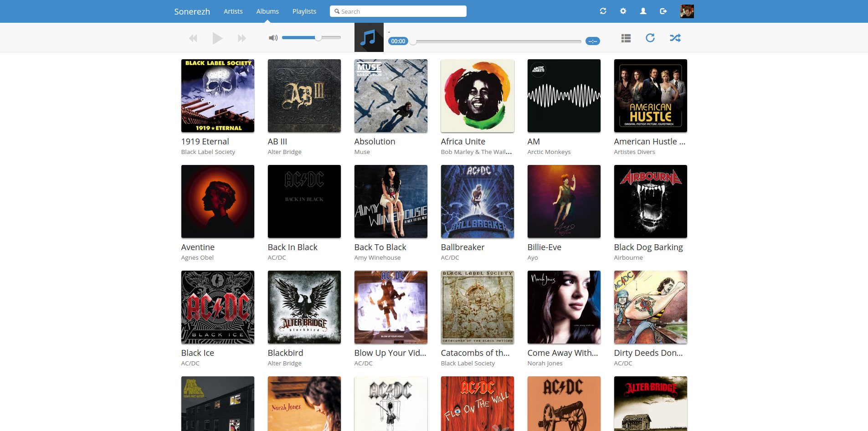The width and height of the screenshot is (868, 431).
Task: Click the 00:00 elapsed time badge
Action: tap(398, 41)
